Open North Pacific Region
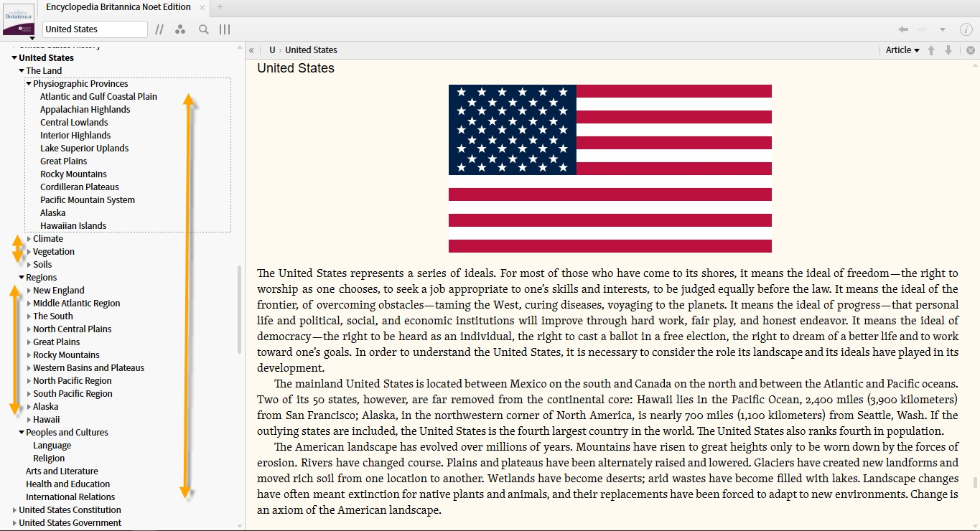The height and width of the screenshot is (531, 980). click(73, 381)
